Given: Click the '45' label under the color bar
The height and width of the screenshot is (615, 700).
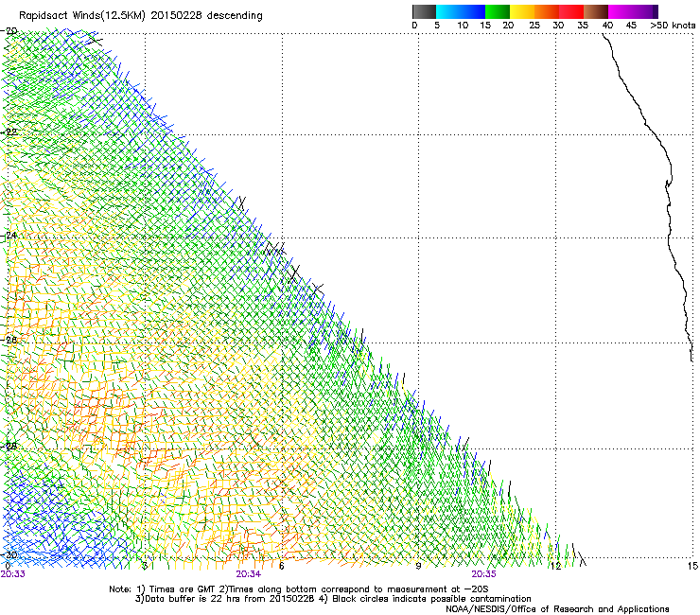Looking at the screenshot, I should click(x=631, y=26).
